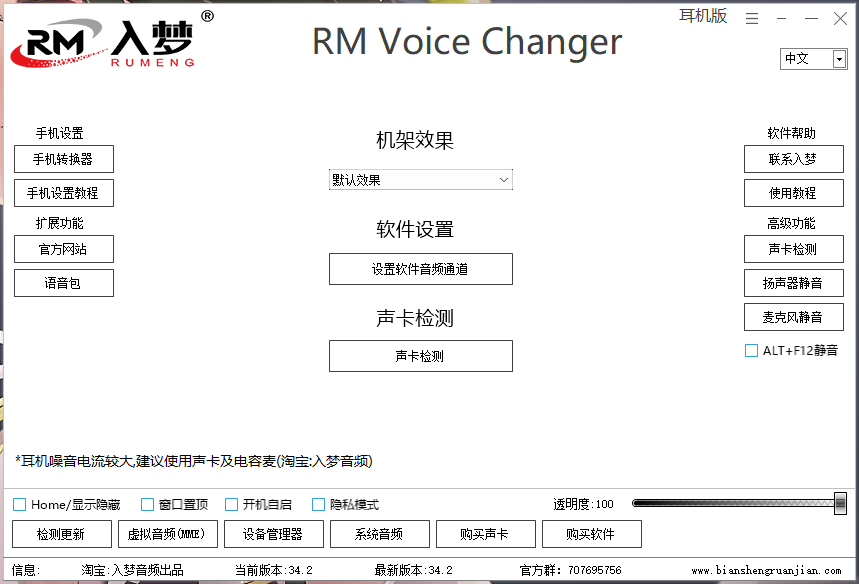Click the 透明度:100 value label
The height and width of the screenshot is (584, 859).
coord(583,504)
